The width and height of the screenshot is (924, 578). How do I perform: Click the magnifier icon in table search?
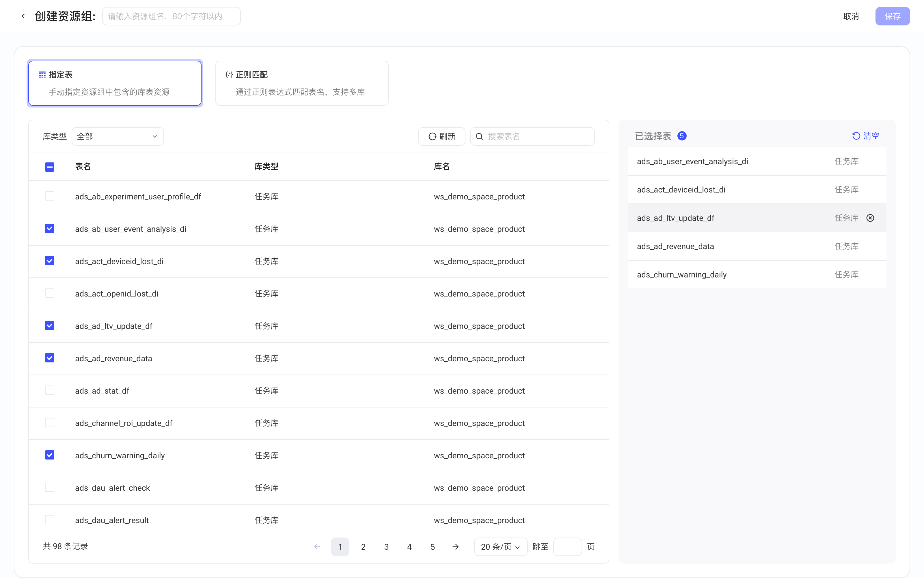(x=480, y=136)
